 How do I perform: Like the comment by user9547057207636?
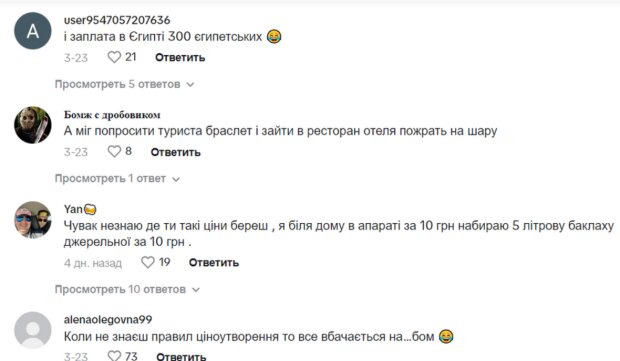(x=114, y=57)
